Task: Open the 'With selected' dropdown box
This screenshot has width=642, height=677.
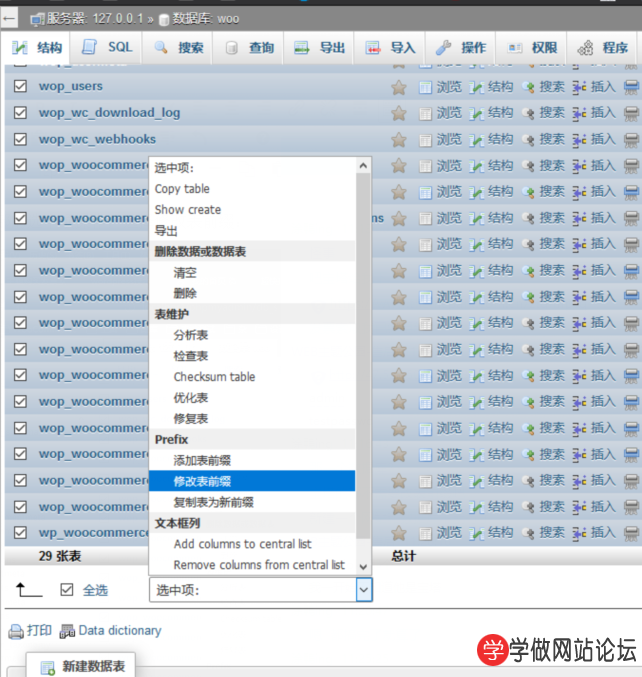Action: (x=260, y=590)
